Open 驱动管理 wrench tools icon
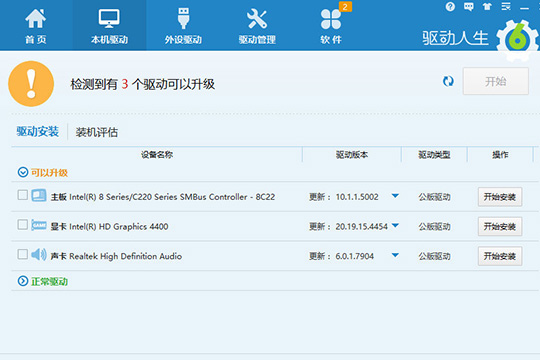Screen dimensions: 540x360 (257, 19)
